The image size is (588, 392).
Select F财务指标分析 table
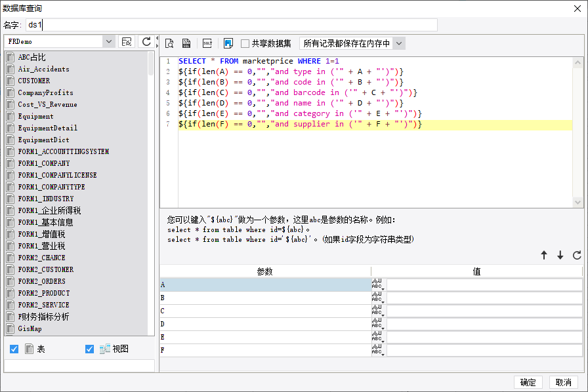point(43,317)
